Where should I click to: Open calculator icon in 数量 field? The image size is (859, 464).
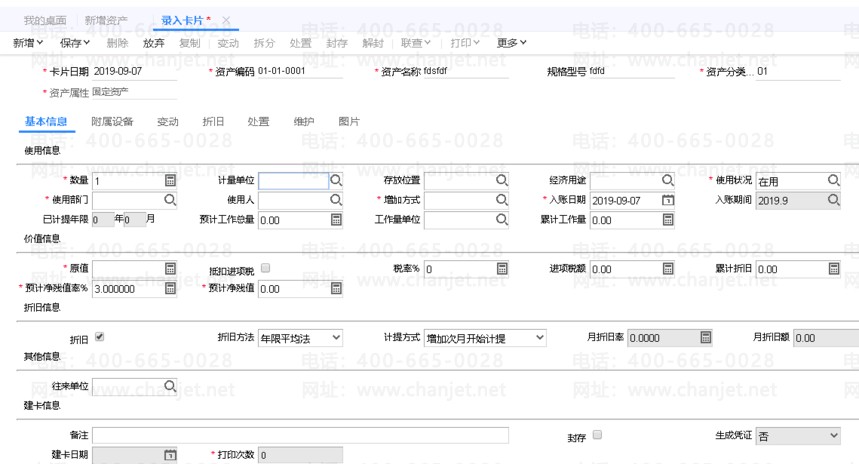(x=170, y=180)
